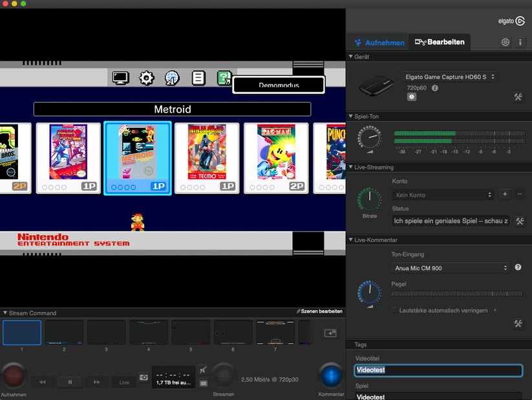Adjust the Spiel-Ton volume knob
The width and height of the screenshot is (532, 400).
(368, 138)
